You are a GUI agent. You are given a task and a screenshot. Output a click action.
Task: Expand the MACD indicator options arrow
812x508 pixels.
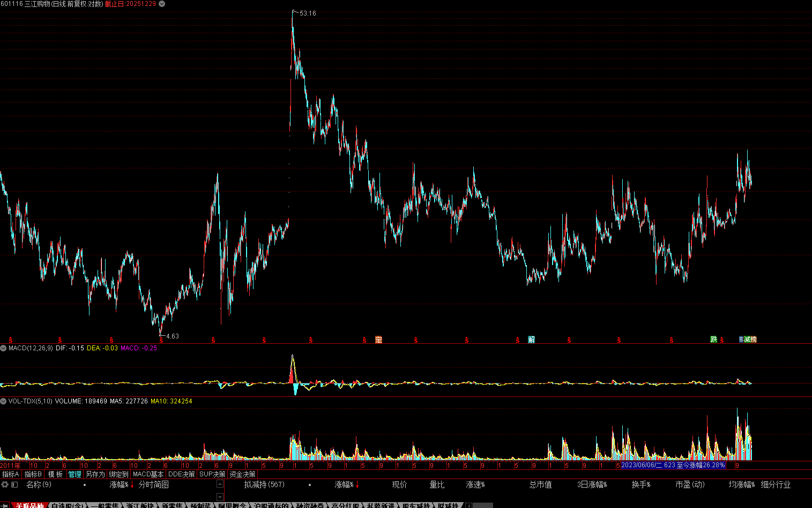(x=4, y=348)
